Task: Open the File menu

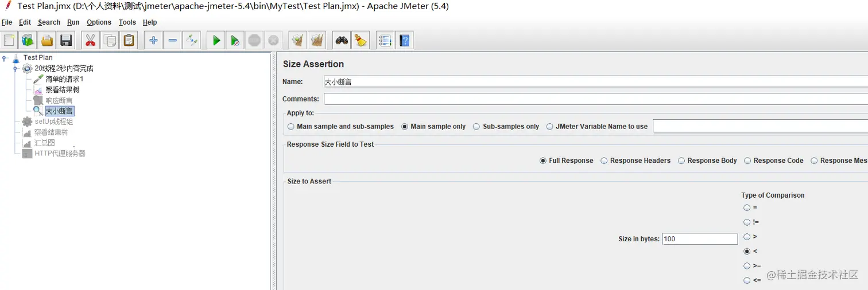Action: [x=7, y=22]
